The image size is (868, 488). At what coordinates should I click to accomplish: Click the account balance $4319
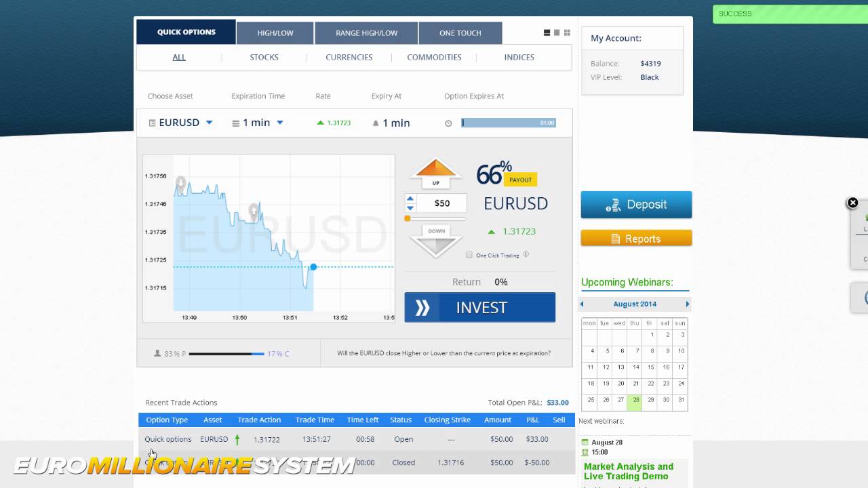(x=650, y=64)
